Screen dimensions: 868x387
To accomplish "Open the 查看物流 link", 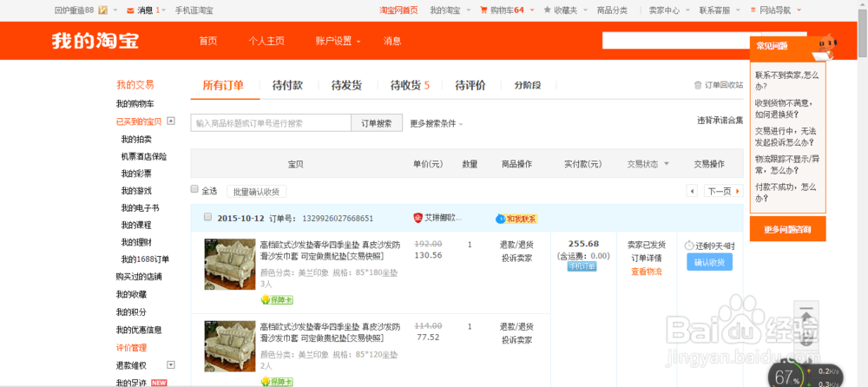I will point(647,272).
